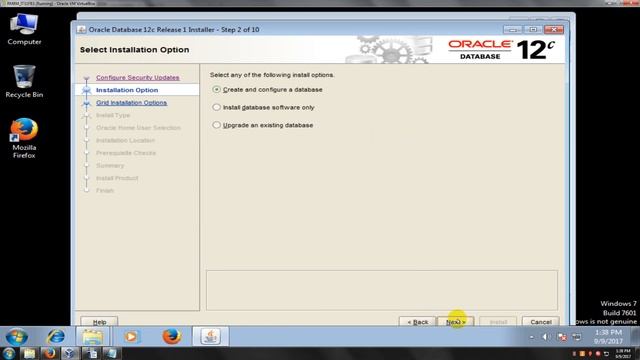This screenshot has height=360, width=640.
Task: Go to Configure Security Updates step
Action: click(138, 77)
